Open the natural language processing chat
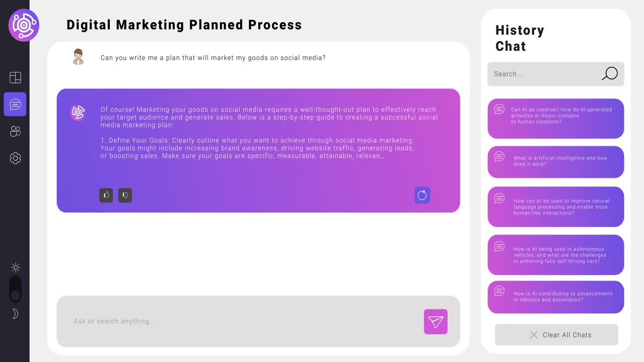The height and width of the screenshot is (362, 644). tap(555, 207)
